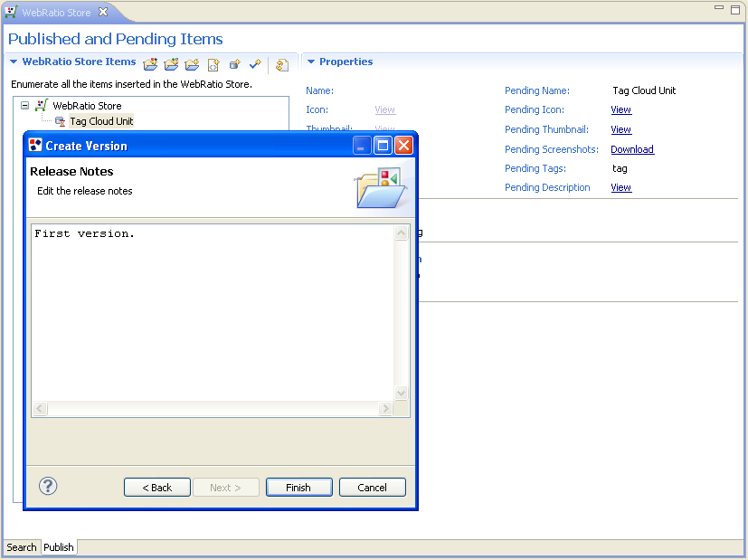Click the 'Pending Name:' label
The image size is (748, 560).
pyautogui.click(x=537, y=90)
